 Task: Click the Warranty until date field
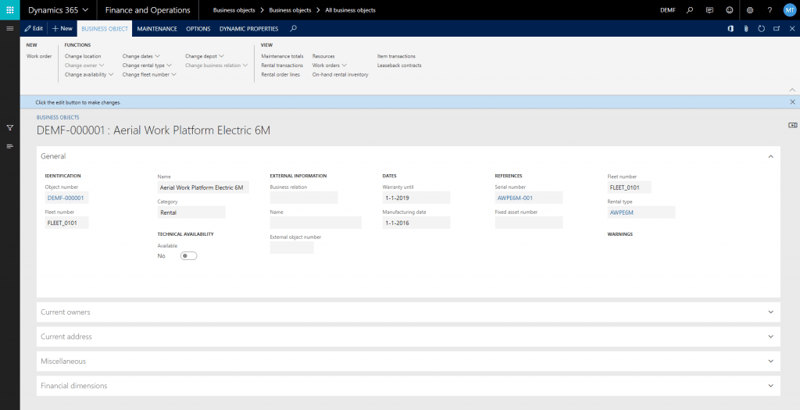point(416,198)
